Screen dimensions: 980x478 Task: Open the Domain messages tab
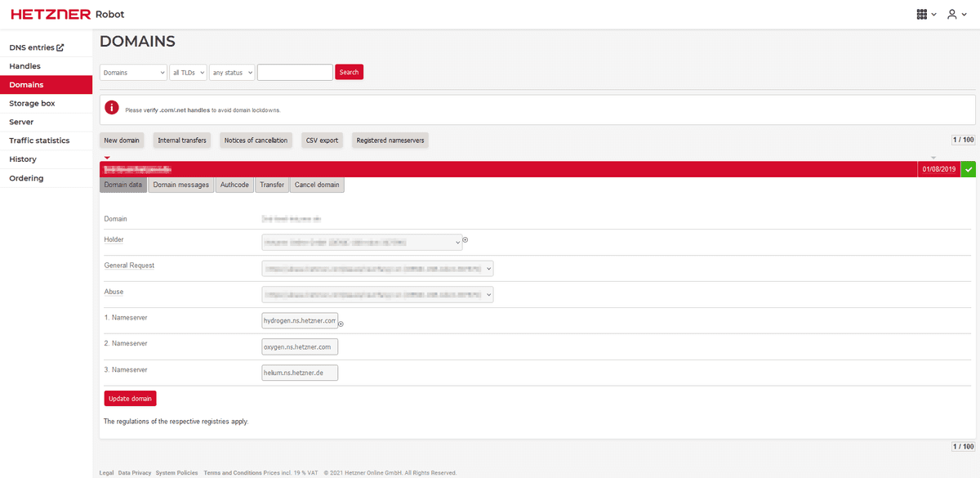180,185
